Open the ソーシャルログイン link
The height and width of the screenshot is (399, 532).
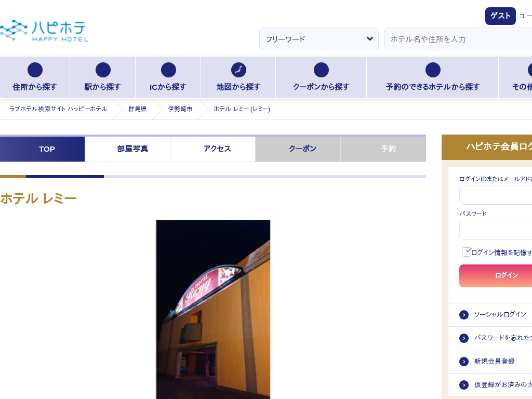point(500,314)
